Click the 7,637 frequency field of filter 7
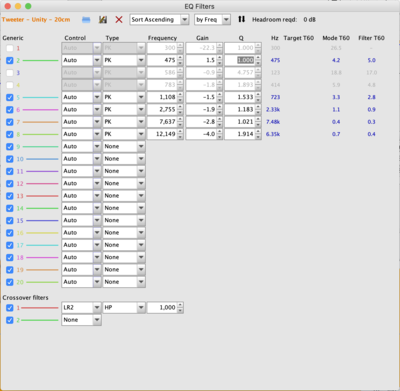This screenshot has height=391, width=400. coord(162,122)
